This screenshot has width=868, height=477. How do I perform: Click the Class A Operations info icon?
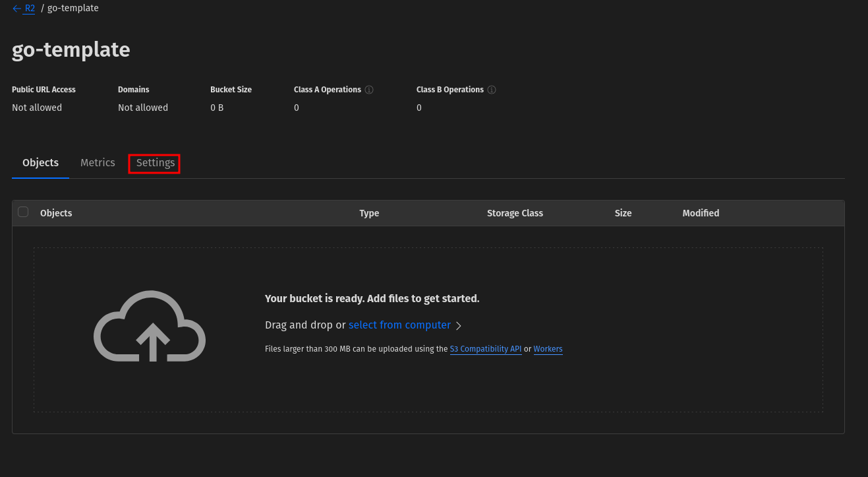369,90
